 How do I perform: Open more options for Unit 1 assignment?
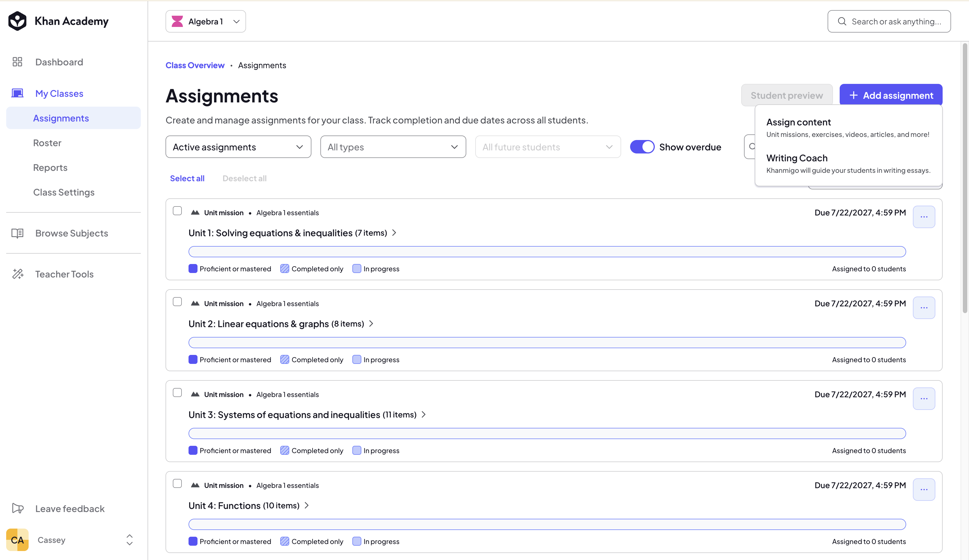coord(924,217)
